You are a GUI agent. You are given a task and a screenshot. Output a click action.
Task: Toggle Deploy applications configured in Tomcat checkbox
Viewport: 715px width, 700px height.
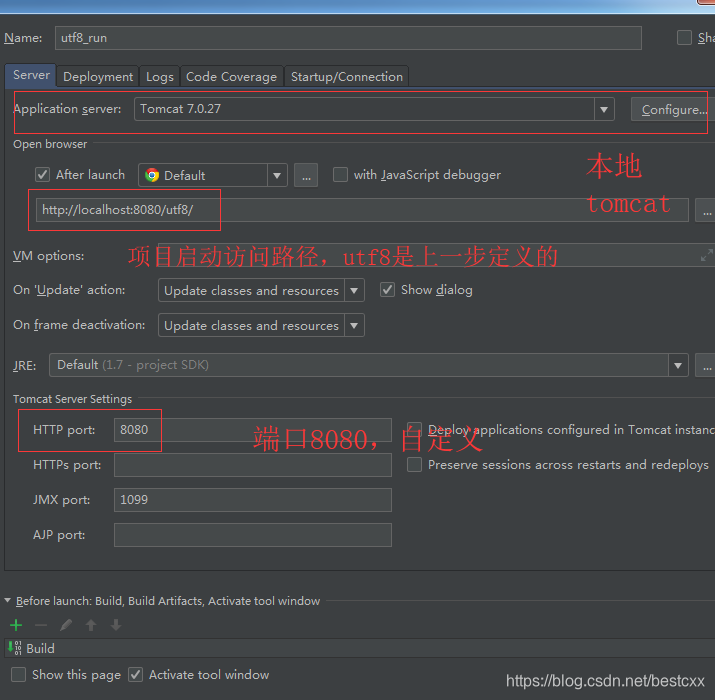[414, 430]
